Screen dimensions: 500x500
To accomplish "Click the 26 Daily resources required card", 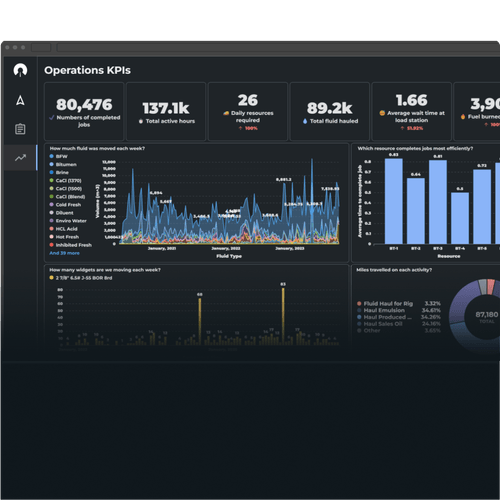I will [248, 112].
